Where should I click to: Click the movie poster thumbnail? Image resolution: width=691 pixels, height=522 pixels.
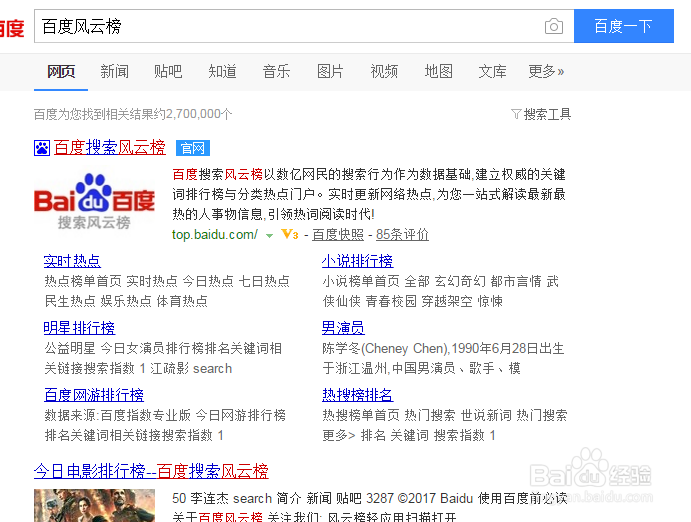94,505
